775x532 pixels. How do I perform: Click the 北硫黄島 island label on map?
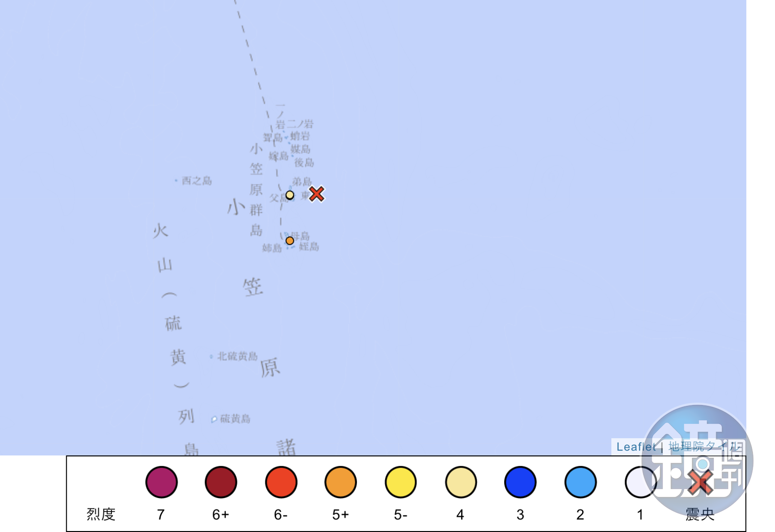[237, 356]
